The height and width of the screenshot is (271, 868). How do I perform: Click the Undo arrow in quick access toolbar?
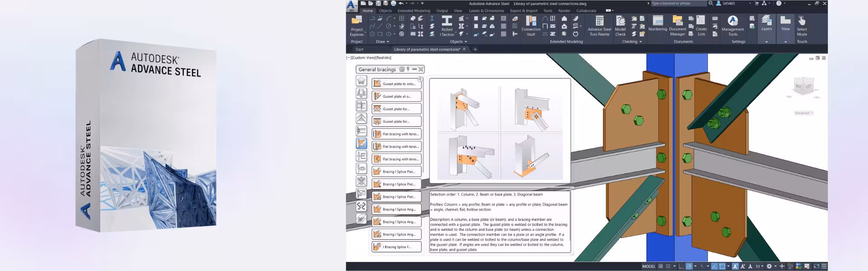pyautogui.click(x=401, y=4)
